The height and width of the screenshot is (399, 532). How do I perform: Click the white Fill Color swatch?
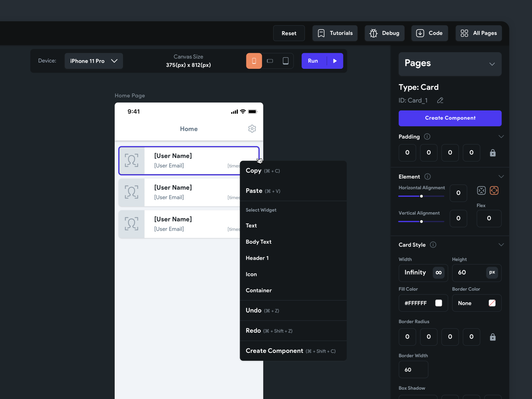[x=439, y=303]
